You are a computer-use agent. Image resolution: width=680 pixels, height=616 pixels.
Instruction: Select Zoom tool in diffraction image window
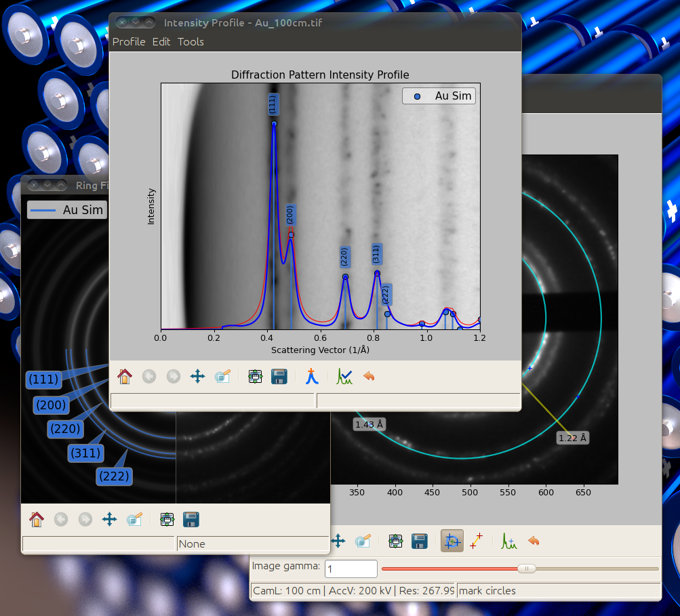pyautogui.click(x=363, y=541)
